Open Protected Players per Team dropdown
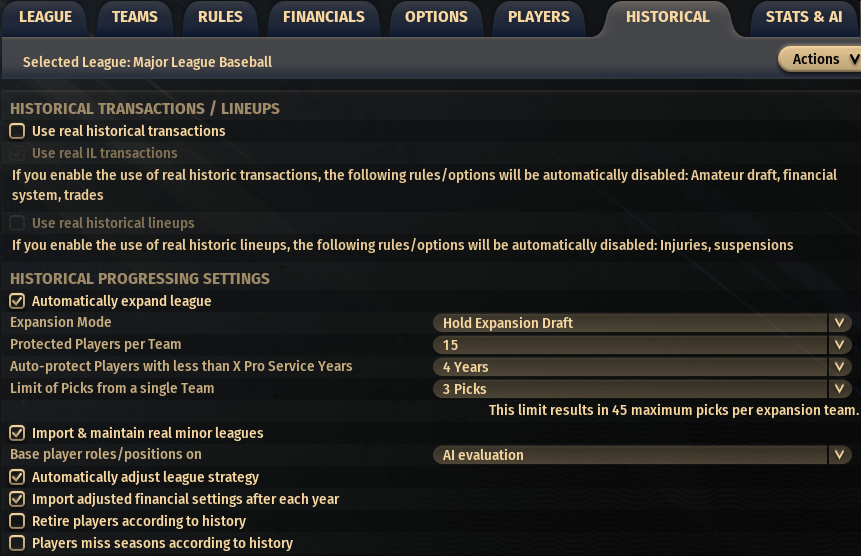The image size is (861, 556). 641,345
